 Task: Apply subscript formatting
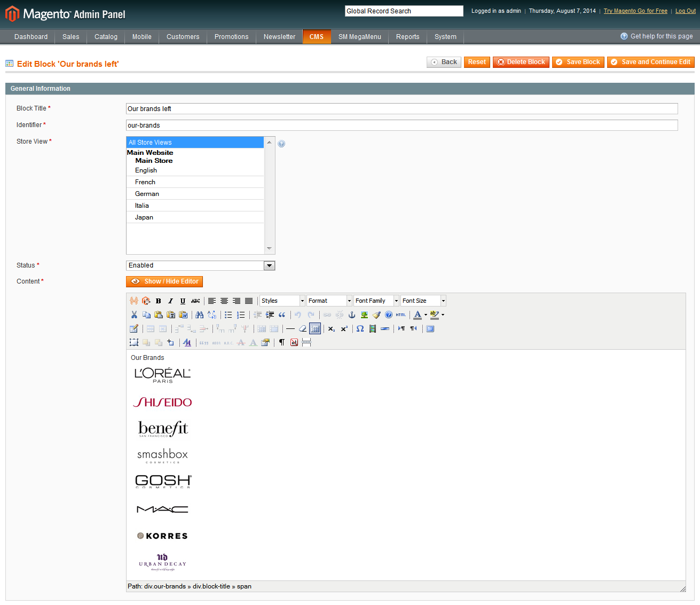(332, 328)
